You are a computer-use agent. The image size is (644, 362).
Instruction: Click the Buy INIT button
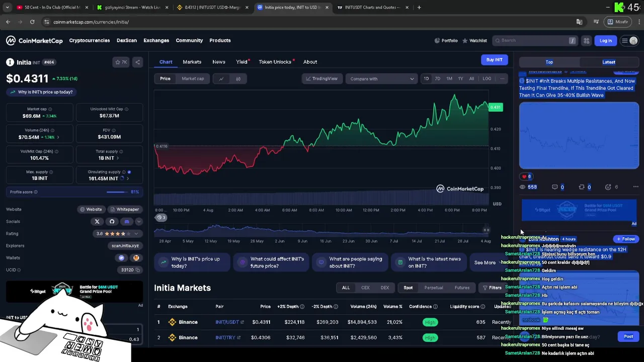tap(494, 60)
